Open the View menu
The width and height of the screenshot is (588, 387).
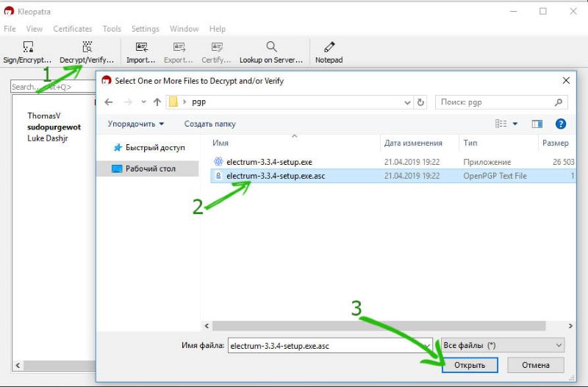tap(34, 29)
